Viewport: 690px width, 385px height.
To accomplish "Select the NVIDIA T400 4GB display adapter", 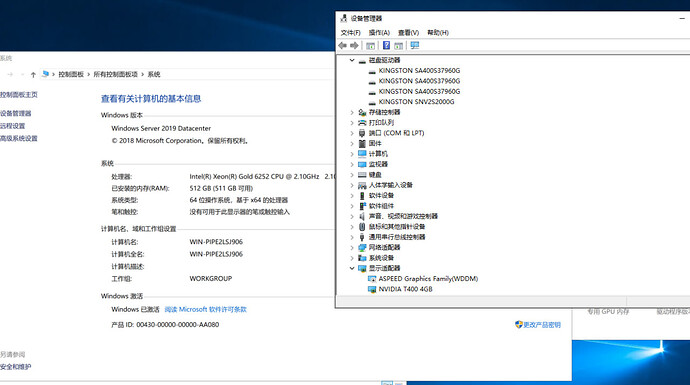I will [405, 289].
